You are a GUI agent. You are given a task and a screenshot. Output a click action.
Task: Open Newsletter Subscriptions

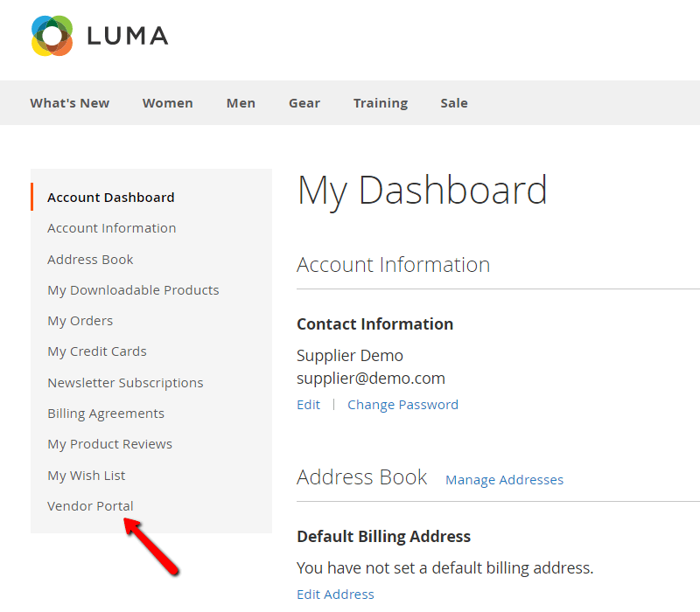pos(125,383)
